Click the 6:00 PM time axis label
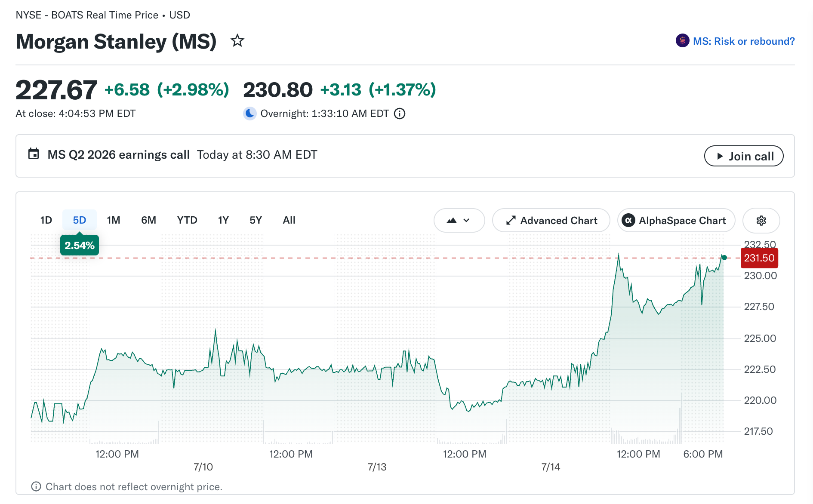 coord(703,454)
